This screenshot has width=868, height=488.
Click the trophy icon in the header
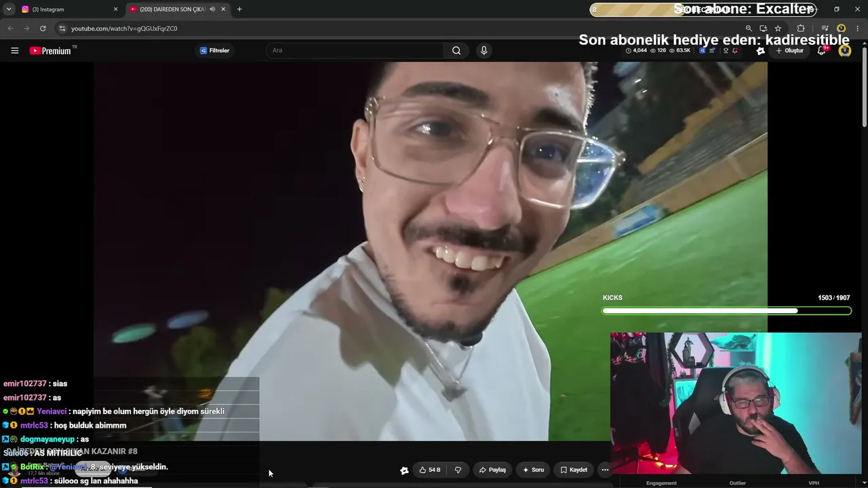(x=726, y=51)
